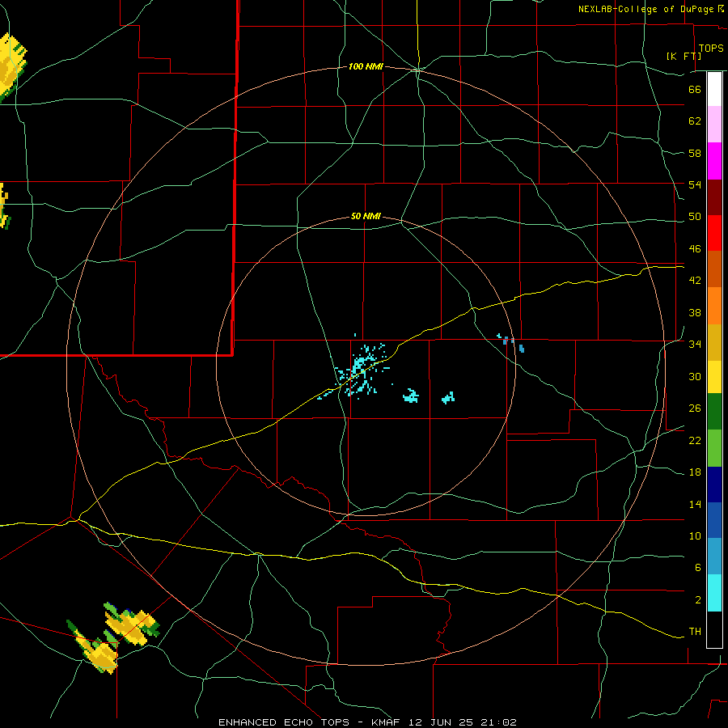
Task: Click the "100 NMI" range ring label
Action: [x=366, y=67]
